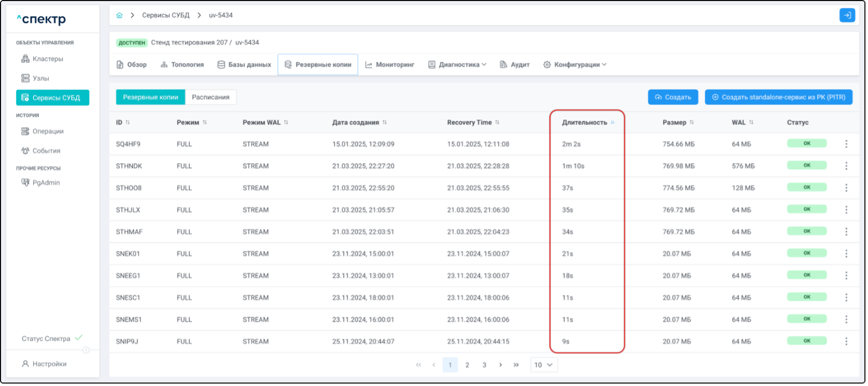The image size is (868, 386).
Task: Expand the Диагностика dropdown menu
Action: pos(457,65)
